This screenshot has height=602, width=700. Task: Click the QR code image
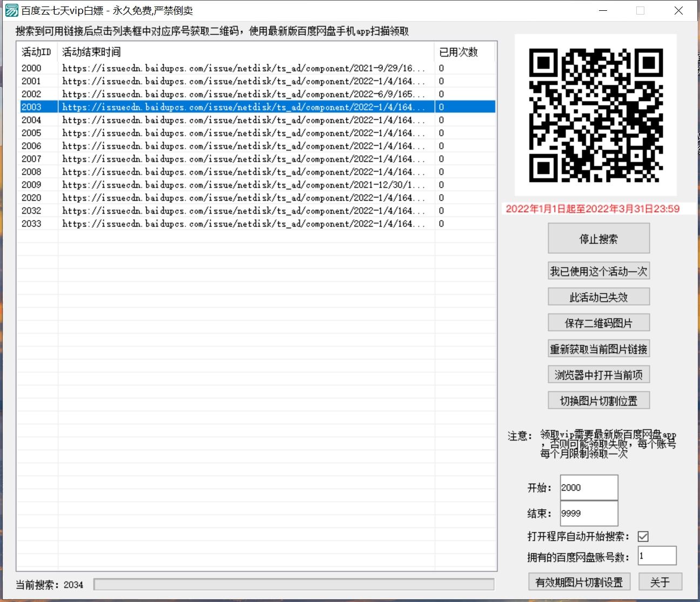click(x=595, y=115)
